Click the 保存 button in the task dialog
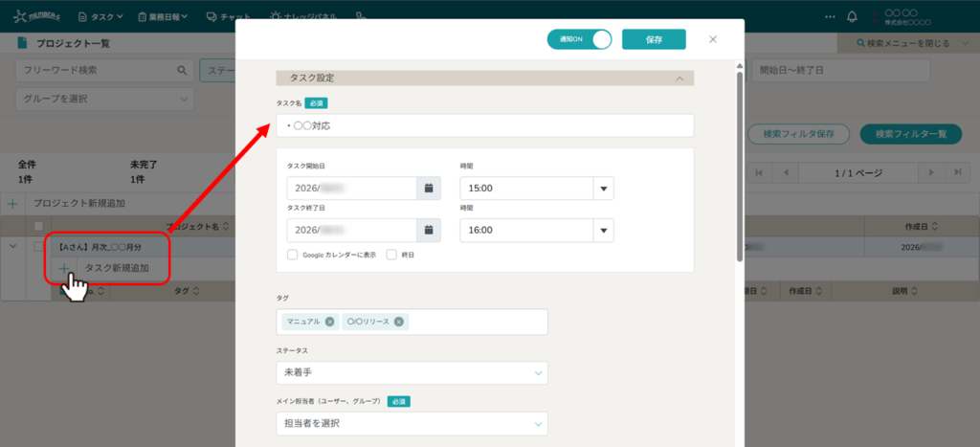This screenshot has height=447, width=980. (x=654, y=39)
